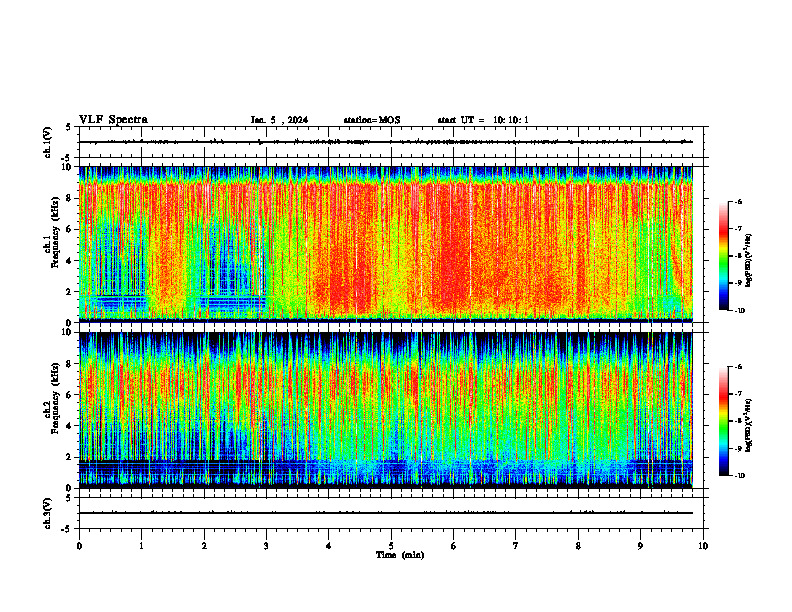The width and height of the screenshot is (792, 612).
Task: Click the ch.2 spectrogram color scale bar
Action: tap(723, 421)
